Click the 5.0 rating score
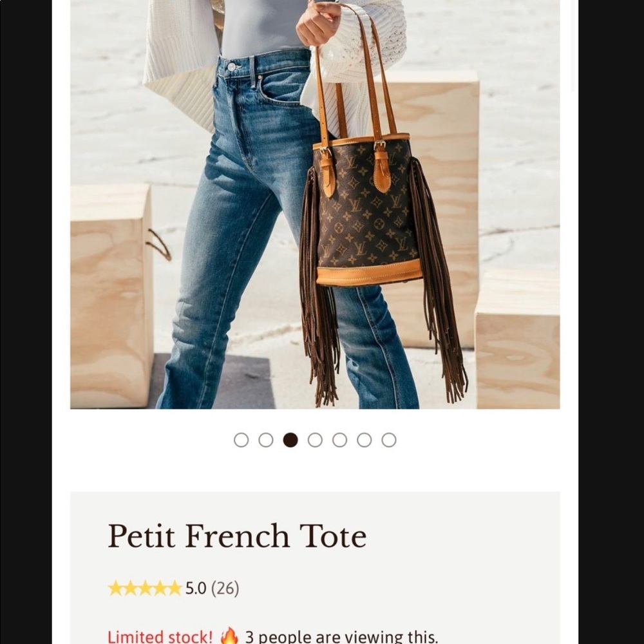The height and width of the screenshot is (644, 644). tap(196, 588)
